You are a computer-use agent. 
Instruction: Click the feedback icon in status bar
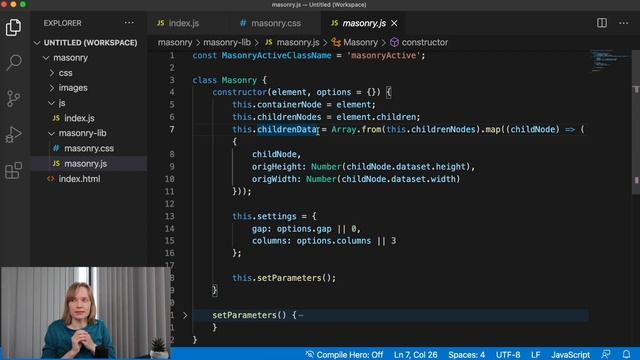coord(606,354)
